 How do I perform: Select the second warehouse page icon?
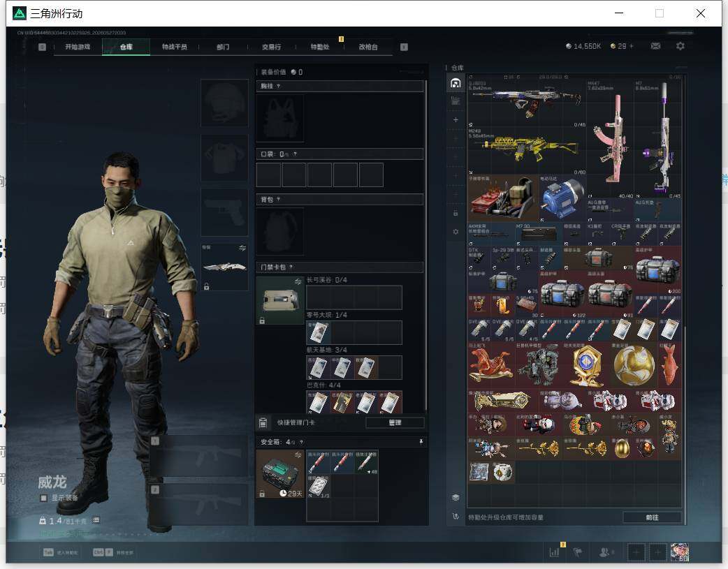tap(456, 101)
